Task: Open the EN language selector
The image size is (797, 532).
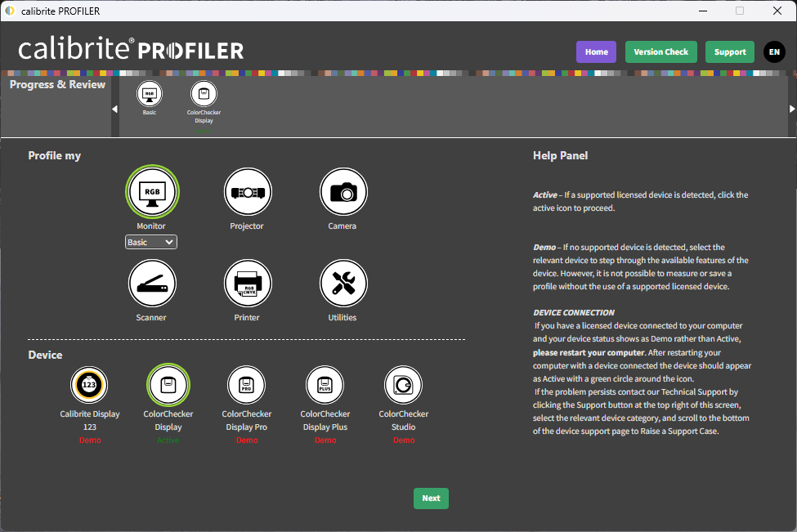Action: tap(774, 51)
